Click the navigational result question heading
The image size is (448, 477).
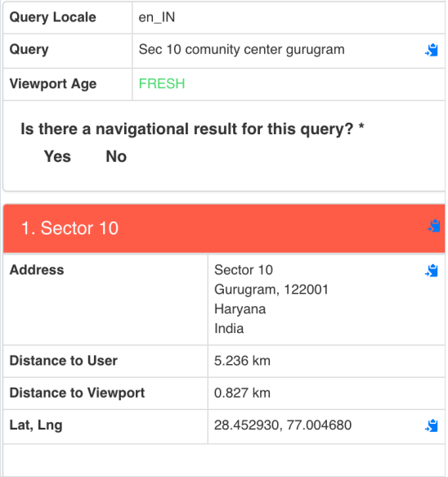(192, 129)
